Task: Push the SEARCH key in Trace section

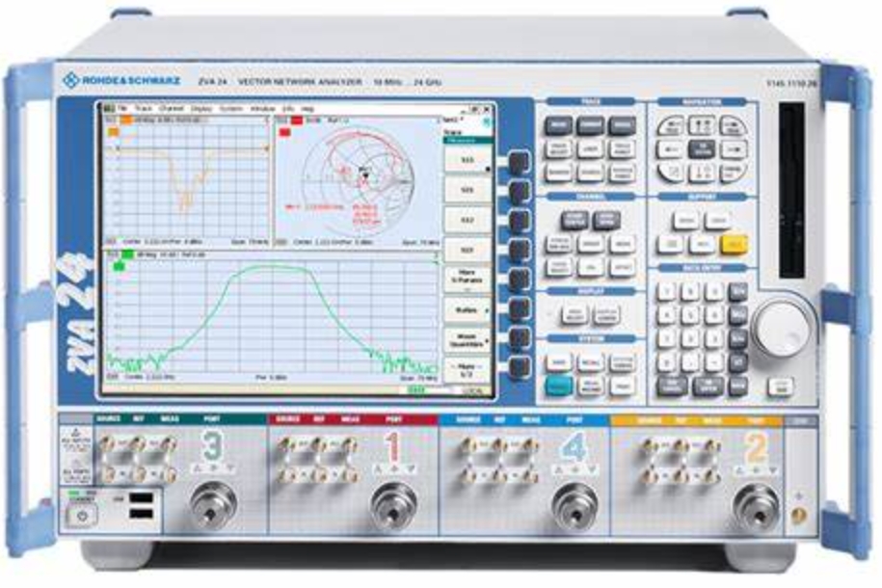Action: [590, 173]
